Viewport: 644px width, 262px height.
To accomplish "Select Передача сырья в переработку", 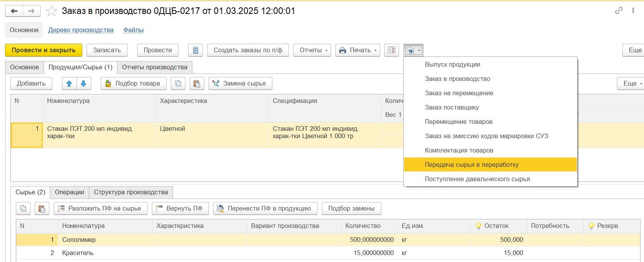I will [471, 164].
